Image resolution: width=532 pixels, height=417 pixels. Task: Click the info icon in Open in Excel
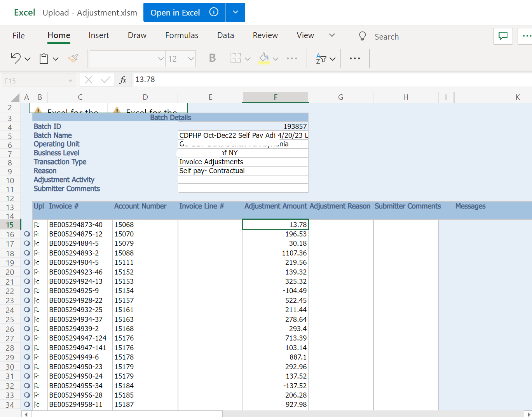tap(214, 12)
